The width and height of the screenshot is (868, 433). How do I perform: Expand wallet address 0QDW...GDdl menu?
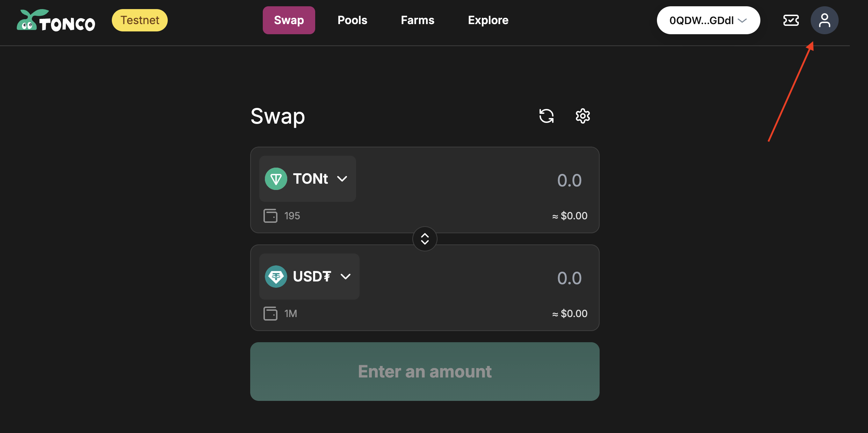(708, 21)
